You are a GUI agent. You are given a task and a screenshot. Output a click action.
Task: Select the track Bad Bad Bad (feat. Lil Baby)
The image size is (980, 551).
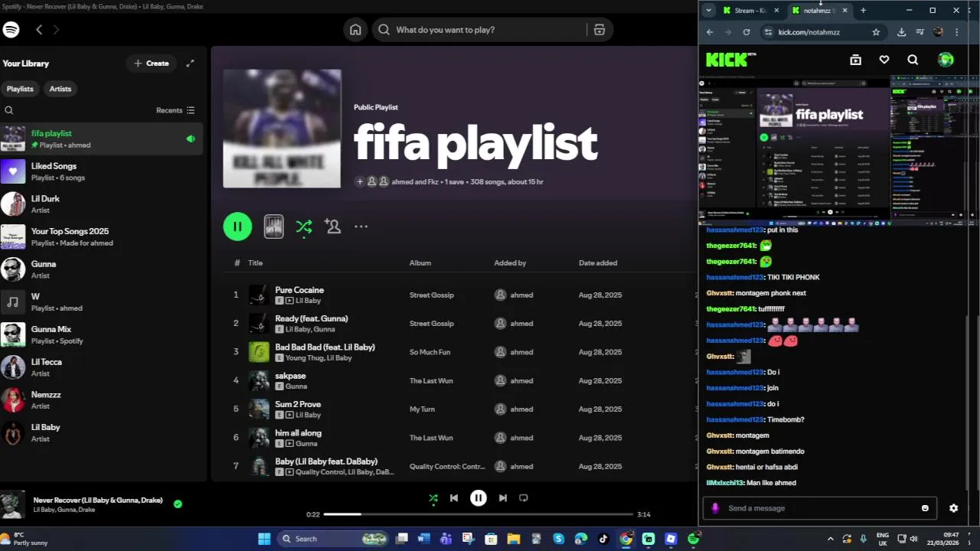[x=325, y=347]
